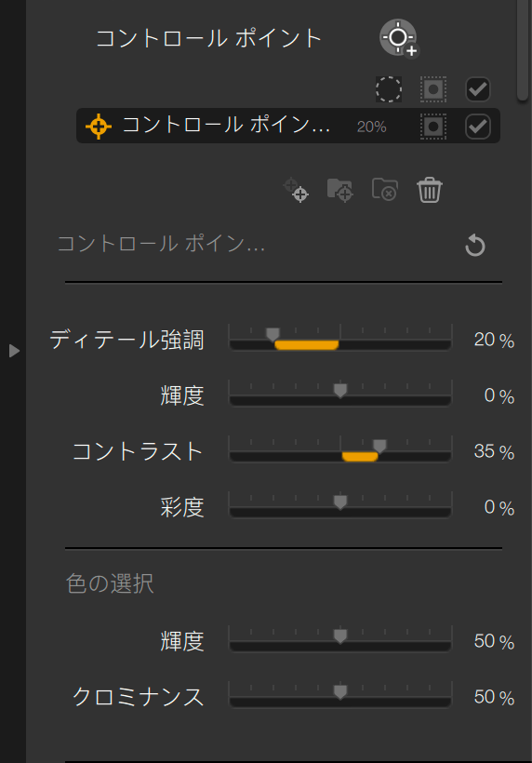Add a new control point
The height and width of the screenshot is (763, 532).
pyautogui.click(x=399, y=38)
